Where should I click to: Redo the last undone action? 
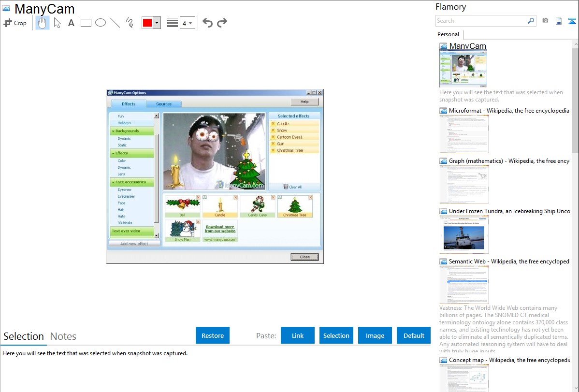[x=222, y=23]
